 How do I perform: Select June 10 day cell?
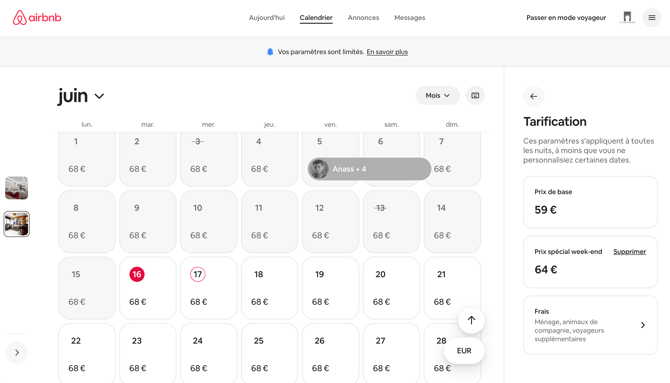click(x=209, y=221)
